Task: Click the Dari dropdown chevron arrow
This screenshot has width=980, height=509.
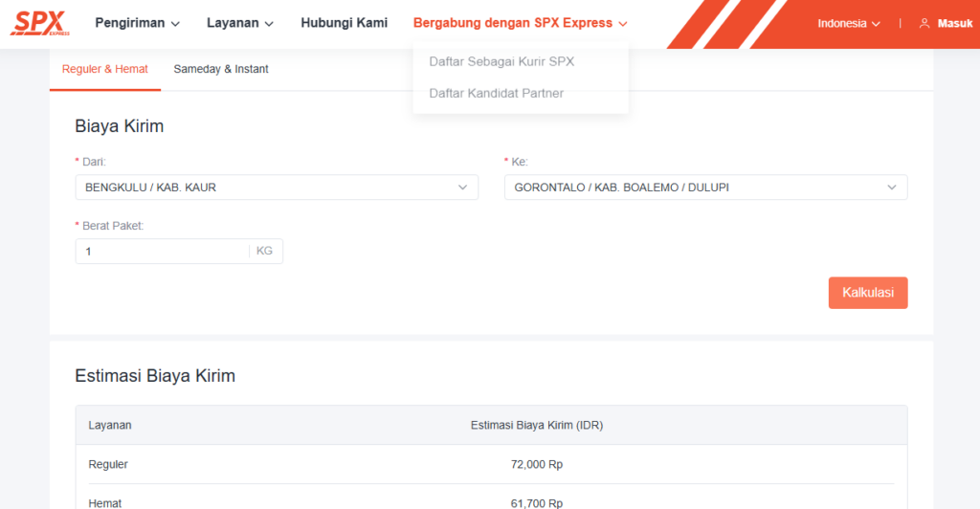Action: coord(462,188)
